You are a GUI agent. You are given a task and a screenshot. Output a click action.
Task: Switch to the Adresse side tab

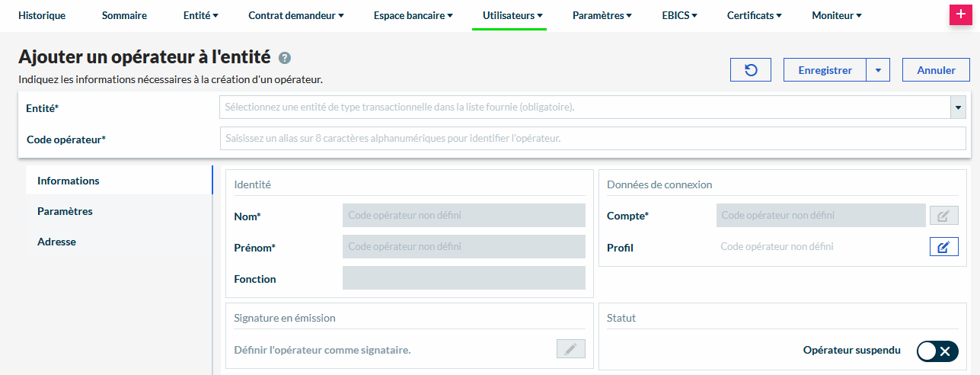point(56,242)
